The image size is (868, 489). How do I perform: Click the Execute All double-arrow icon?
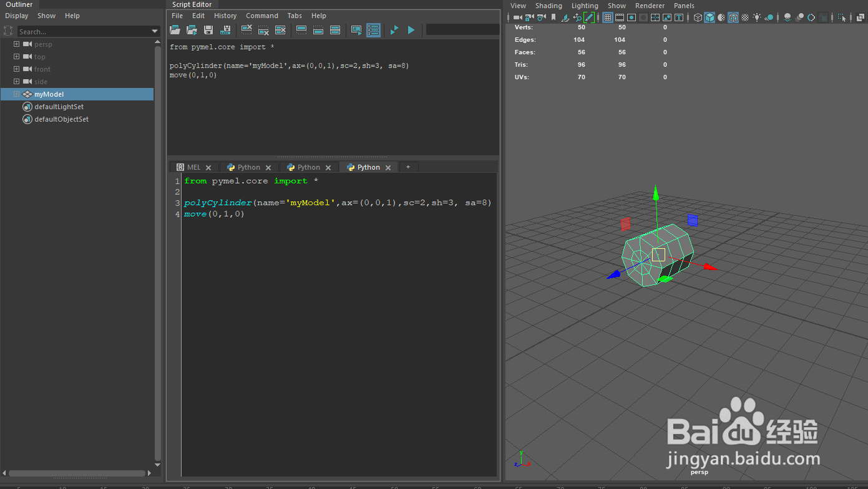(394, 29)
